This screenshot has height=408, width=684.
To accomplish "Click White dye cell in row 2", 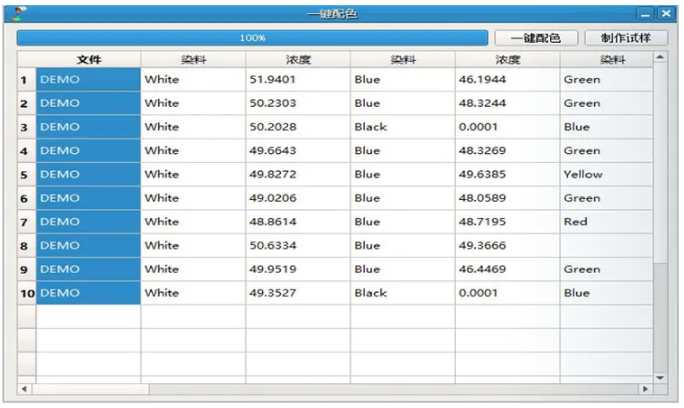I will [x=193, y=103].
